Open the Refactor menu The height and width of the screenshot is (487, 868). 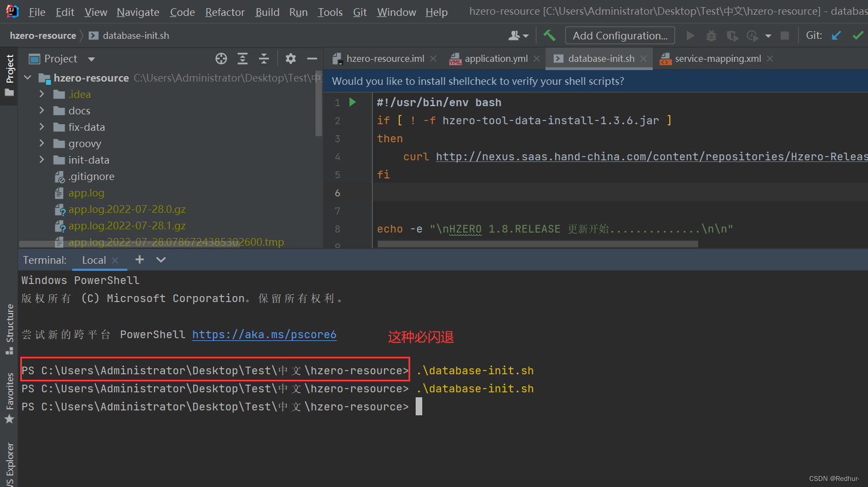point(225,12)
